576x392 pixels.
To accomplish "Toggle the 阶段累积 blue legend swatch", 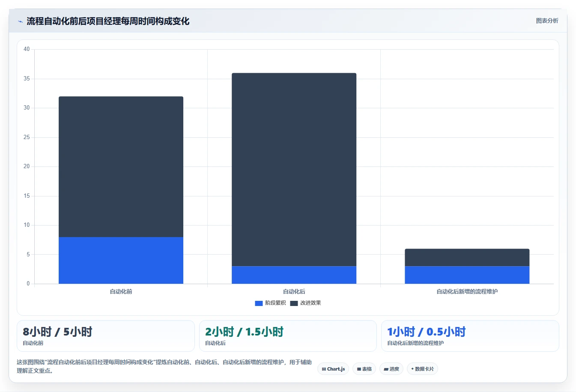I will [259, 303].
